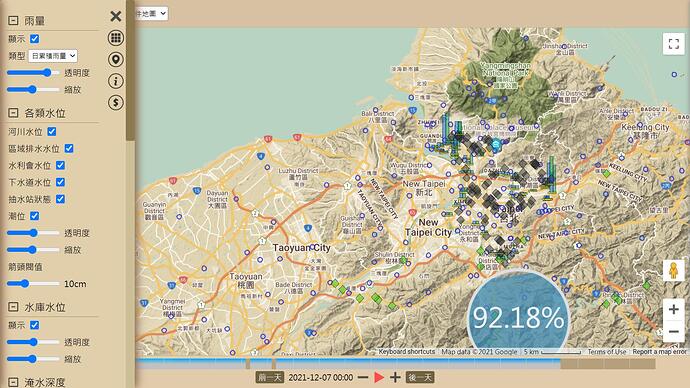Viewport: 690px width, 388px height.
Task: Uncheck the 河川水位 checkbox
Action: 51,132
